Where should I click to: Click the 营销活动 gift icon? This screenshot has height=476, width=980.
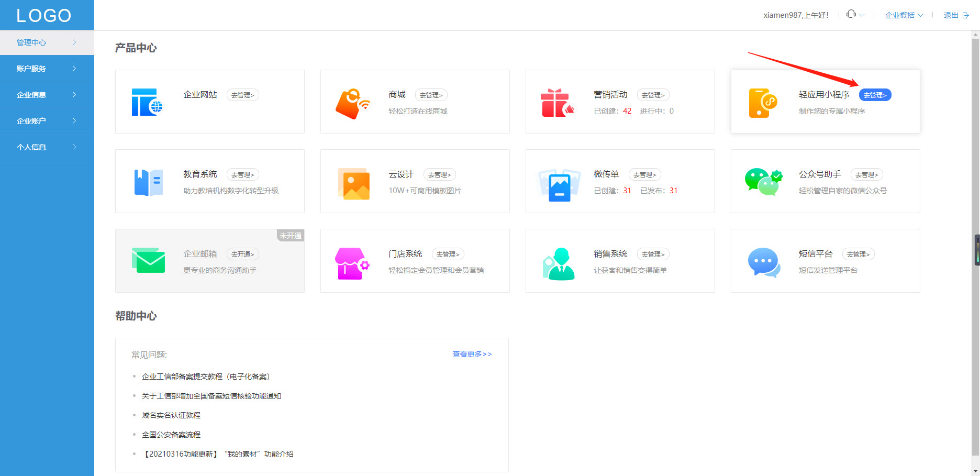tap(558, 102)
